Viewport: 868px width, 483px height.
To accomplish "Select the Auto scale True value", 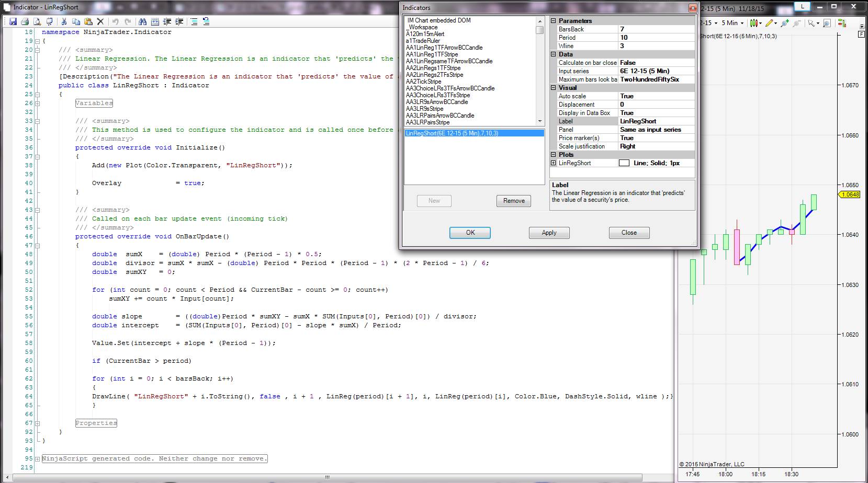I will (x=657, y=96).
